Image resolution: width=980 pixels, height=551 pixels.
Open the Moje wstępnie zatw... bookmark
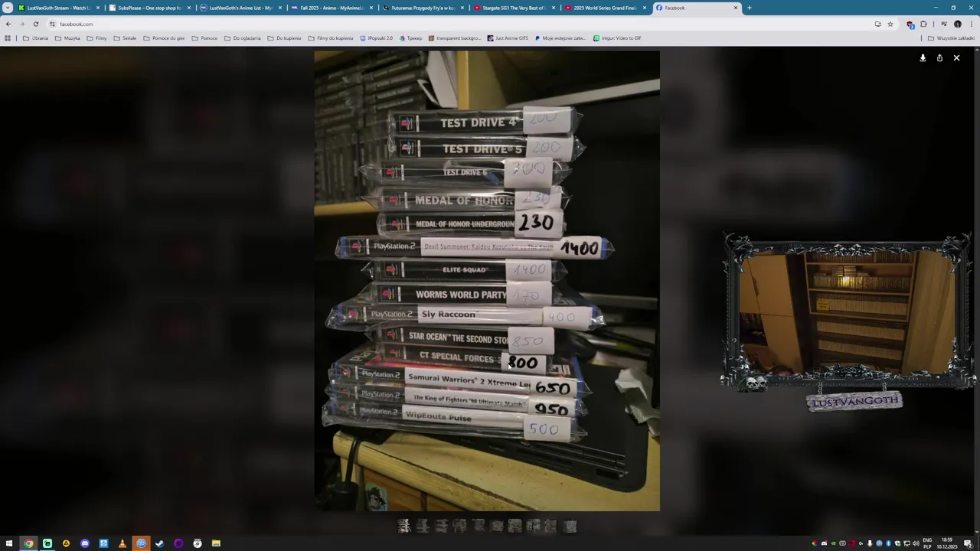560,37
